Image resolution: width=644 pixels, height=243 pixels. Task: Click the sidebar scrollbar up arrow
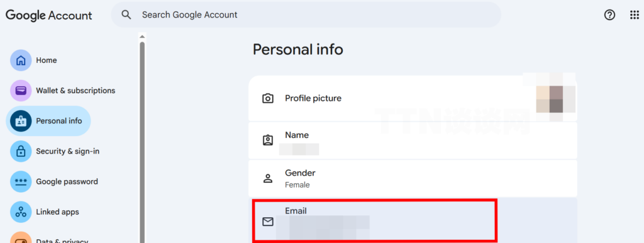[x=142, y=36]
